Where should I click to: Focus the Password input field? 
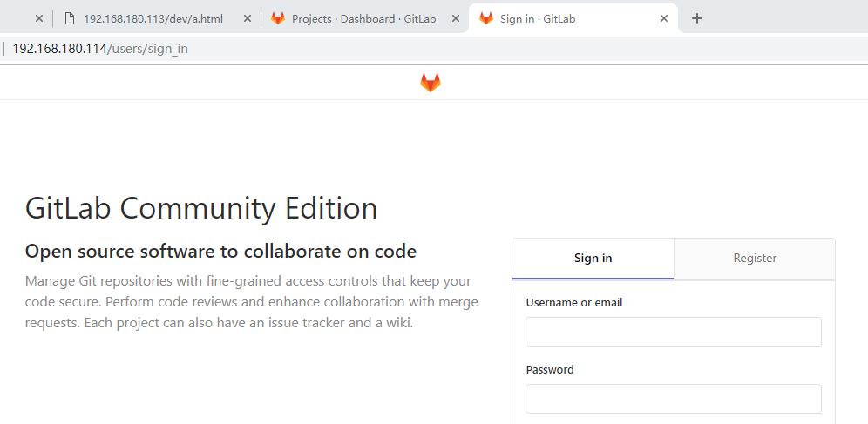[x=673, y=399]
